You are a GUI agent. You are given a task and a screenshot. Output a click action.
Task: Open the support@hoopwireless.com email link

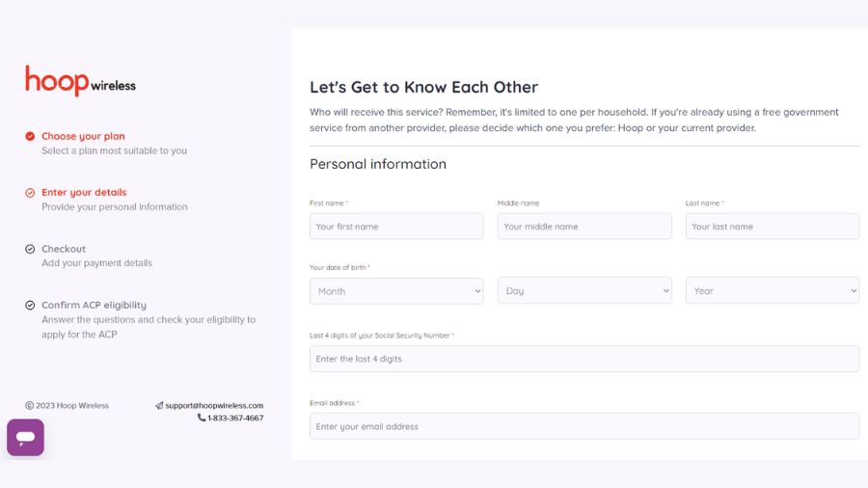pos(214,406)
